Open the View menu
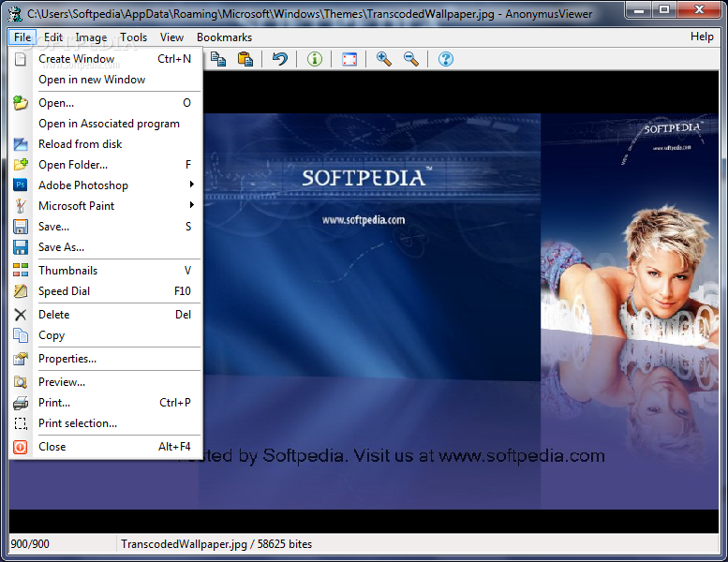 click(171, 37)
